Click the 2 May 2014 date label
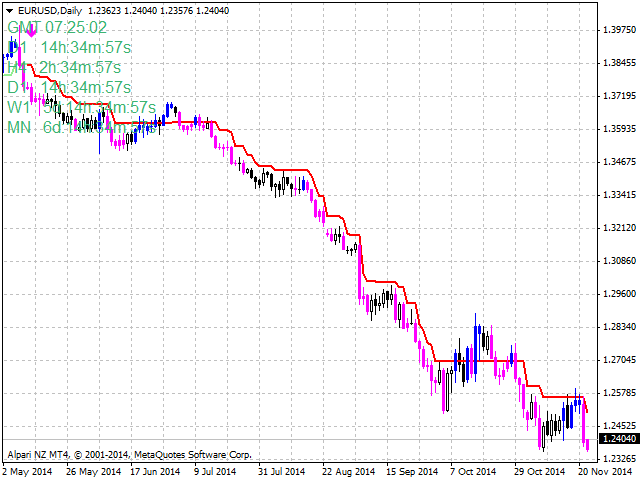This screenshot has width=640, height=480. coord(30,470)
